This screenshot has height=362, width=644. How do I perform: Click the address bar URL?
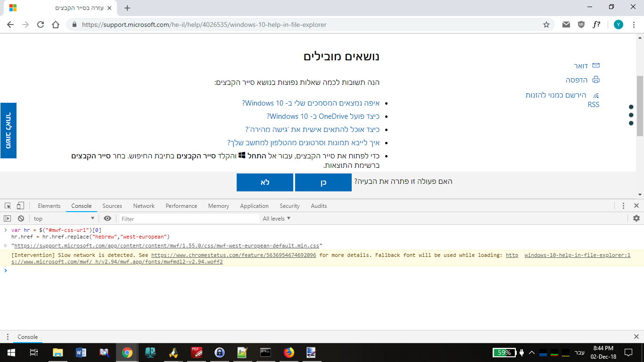coord(204,25)
